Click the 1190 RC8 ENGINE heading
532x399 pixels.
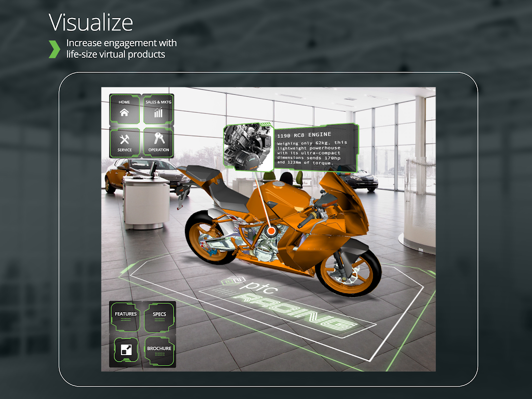pyautogui.click(x=304, y=135)
